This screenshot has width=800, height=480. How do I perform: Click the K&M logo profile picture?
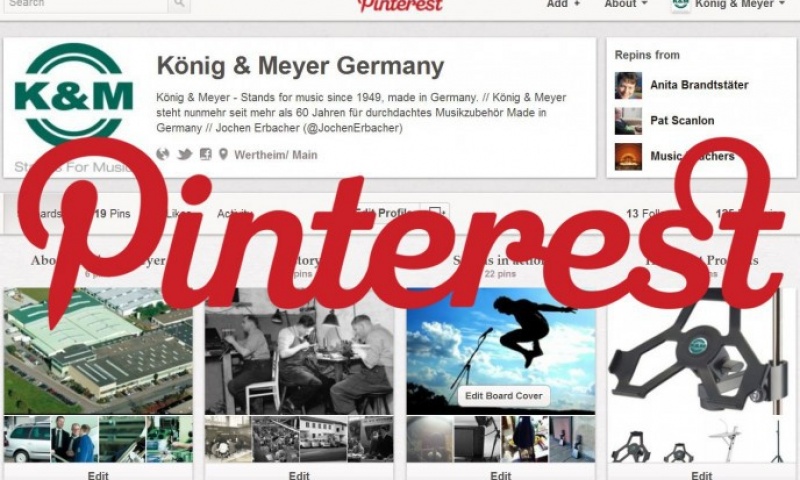(74, 96)
